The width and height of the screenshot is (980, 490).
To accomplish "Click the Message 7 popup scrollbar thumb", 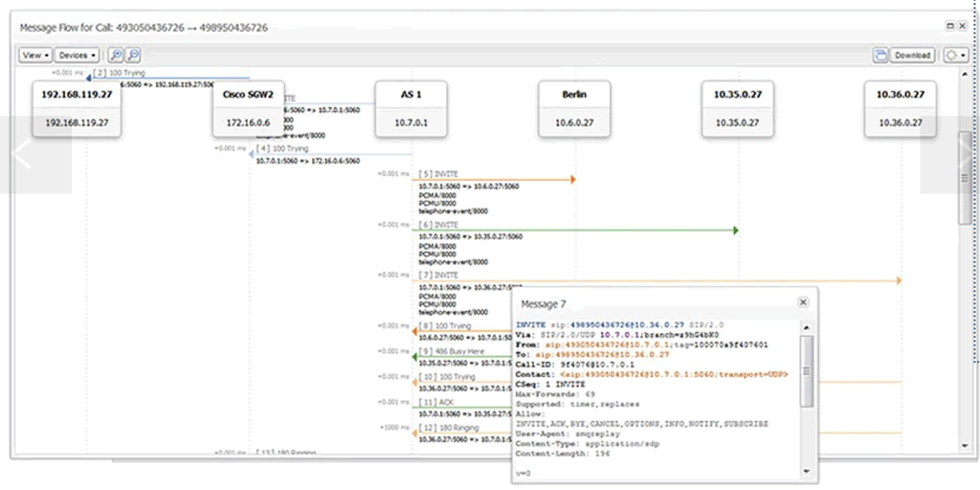I will (808, 368).
